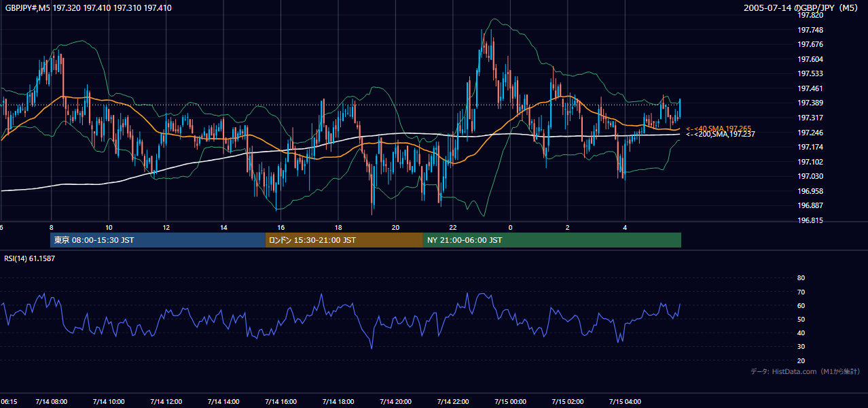Click the 60 level on the RSI axis

(x=801, y=305)
